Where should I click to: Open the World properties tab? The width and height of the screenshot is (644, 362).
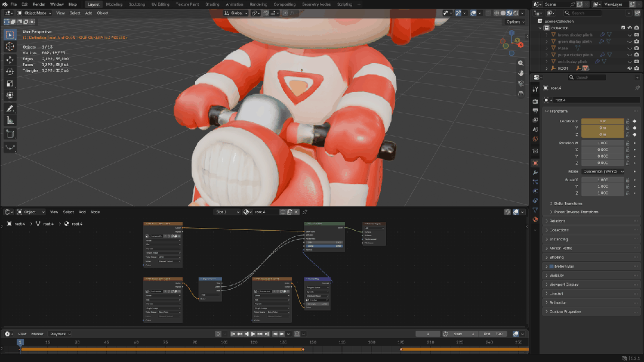click(535, 139)
